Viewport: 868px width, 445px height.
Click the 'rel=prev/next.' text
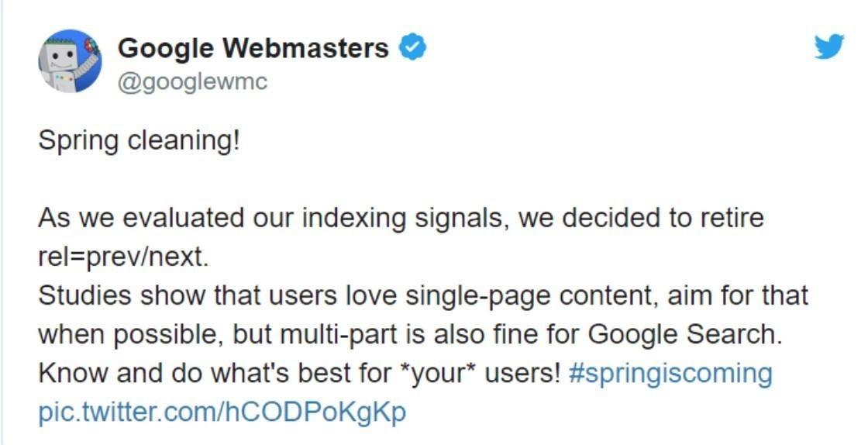123,257
